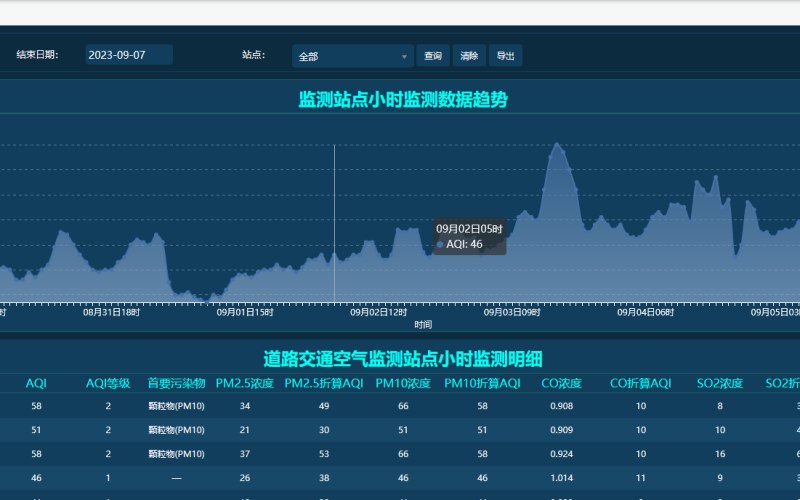Click the PM10浓度 column header
This screenshot has width=800, height=500.
(403, 384)
